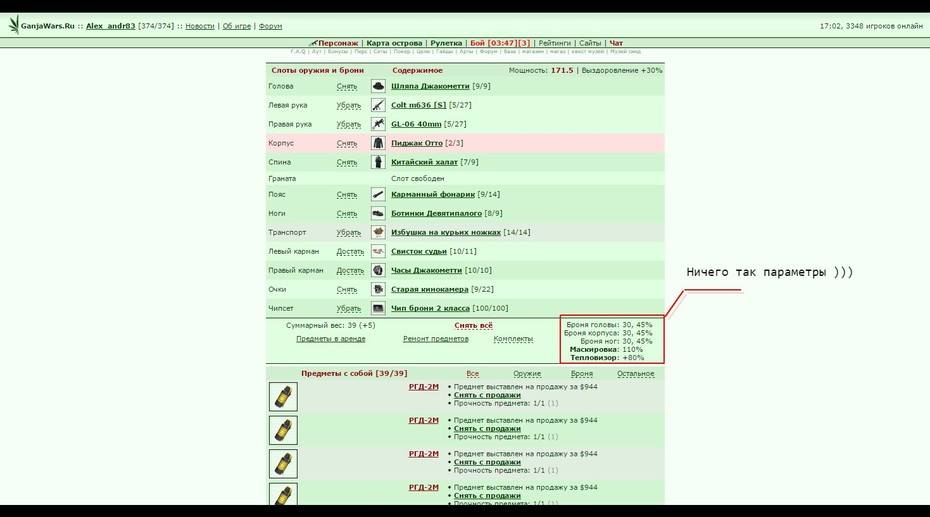The image size is (930, 517).
Task: Click Снять for the Спина slot
Action: coord(347,162)
